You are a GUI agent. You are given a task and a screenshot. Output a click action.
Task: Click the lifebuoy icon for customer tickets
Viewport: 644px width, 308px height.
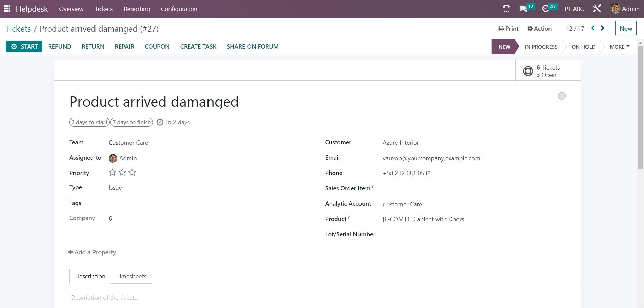click(528, 71)
